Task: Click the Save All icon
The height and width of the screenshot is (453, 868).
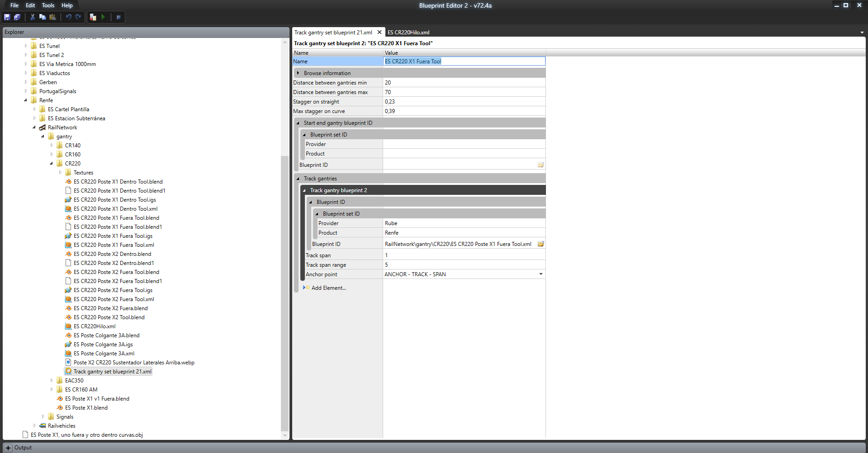Action: click(17, 17)
